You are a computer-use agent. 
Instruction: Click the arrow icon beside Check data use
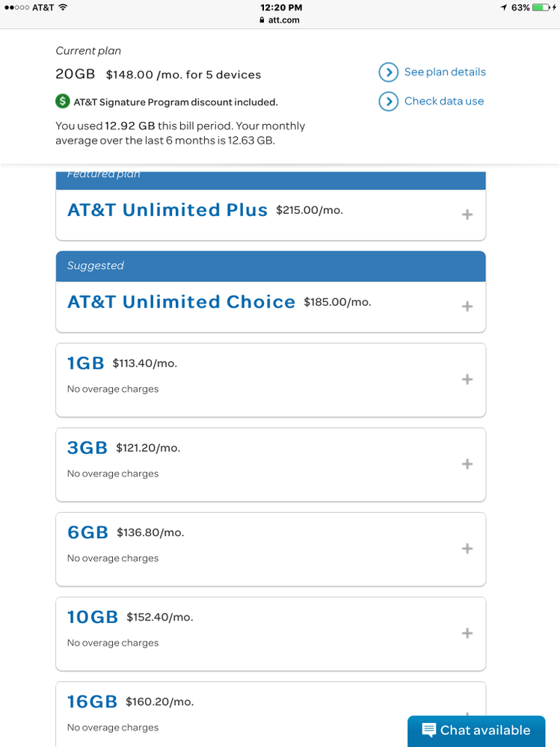(x=388, y=102)
